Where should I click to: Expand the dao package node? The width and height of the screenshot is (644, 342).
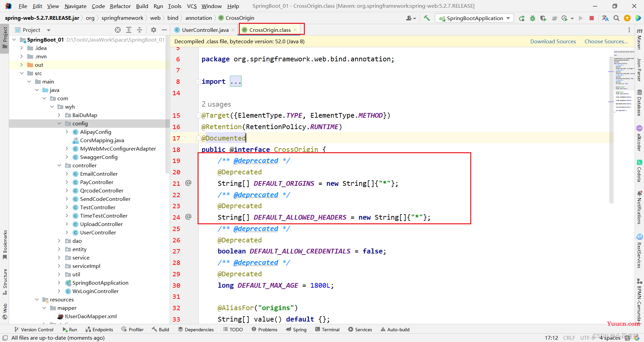[59, 241]
